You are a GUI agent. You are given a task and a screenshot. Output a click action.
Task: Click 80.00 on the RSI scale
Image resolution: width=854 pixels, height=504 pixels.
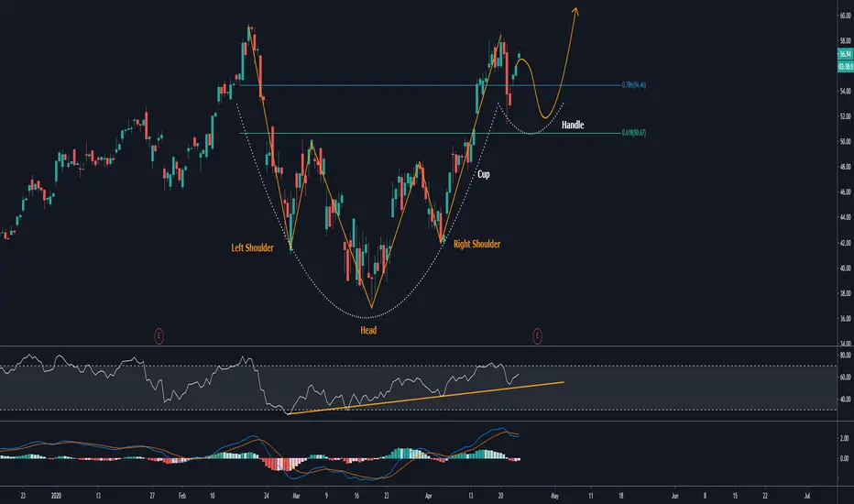coord(845,356)
